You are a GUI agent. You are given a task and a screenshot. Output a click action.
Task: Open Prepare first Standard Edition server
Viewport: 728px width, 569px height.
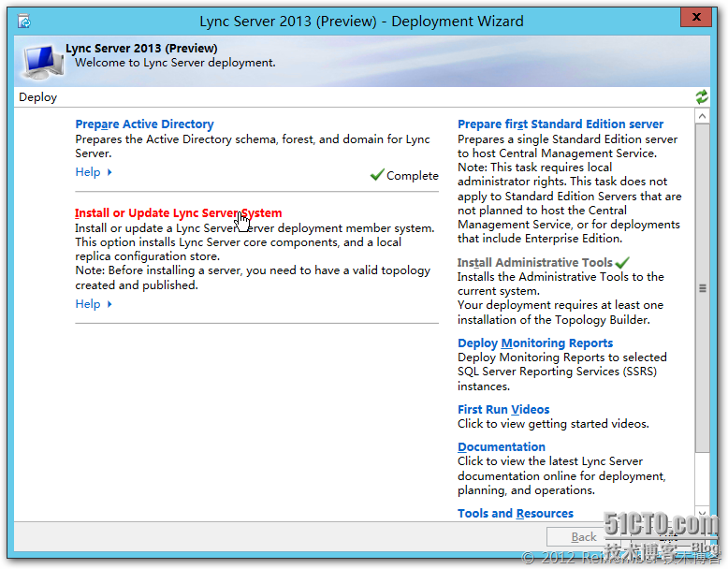561,124
